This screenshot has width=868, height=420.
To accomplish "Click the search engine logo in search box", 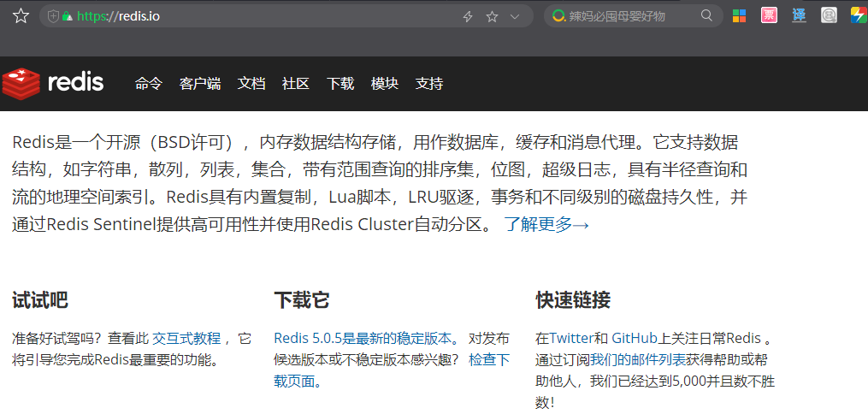I will [559, 16].
